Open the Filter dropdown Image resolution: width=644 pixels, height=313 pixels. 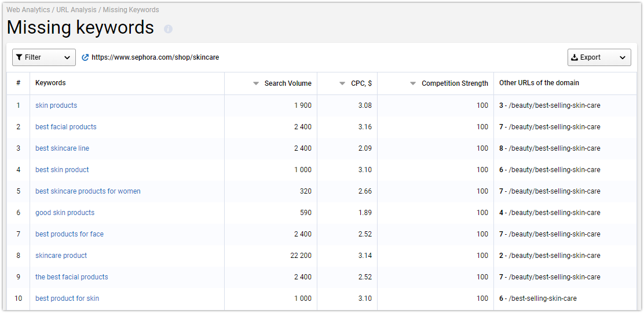click(44, 57)
